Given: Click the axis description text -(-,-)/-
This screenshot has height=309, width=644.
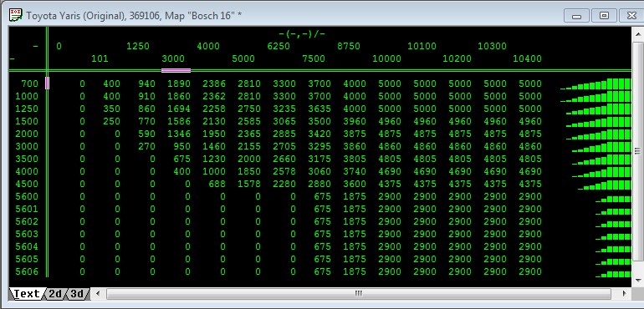Looking at the screenshot, I should tap(302, 33).
